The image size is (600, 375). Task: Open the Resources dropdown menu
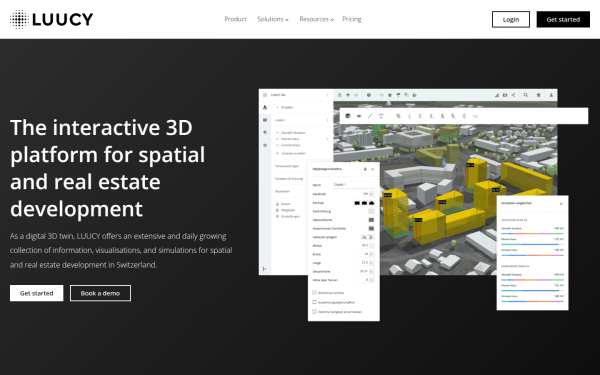tap(316, 19)
